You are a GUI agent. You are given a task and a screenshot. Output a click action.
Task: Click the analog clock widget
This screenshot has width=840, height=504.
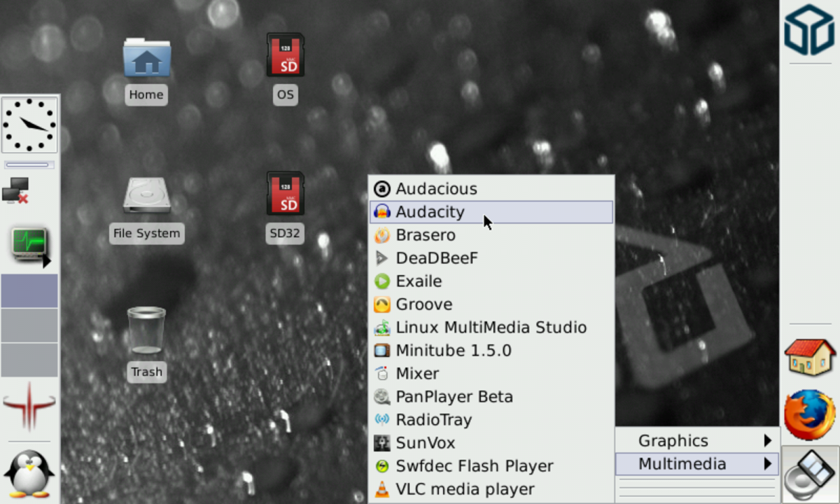[29, 125]
